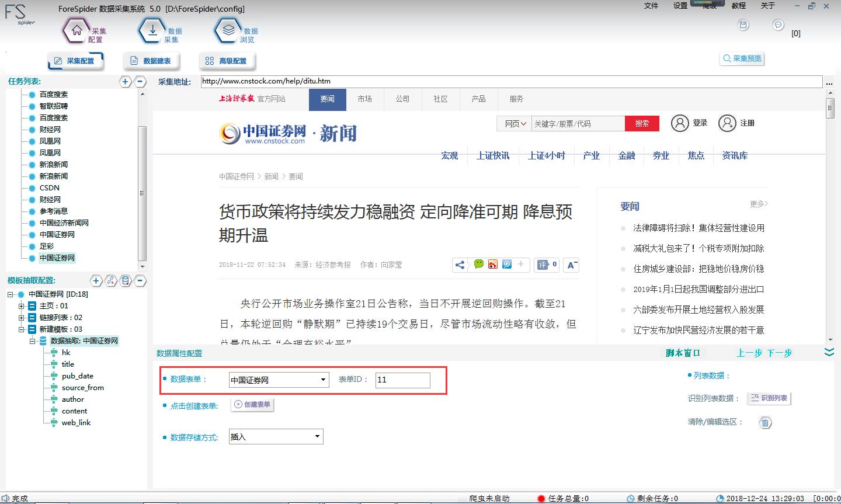The image size is (841, 504).
Task: Click the database hexagon icon in 模板抽取配置
Action: [x=125, y=281]
